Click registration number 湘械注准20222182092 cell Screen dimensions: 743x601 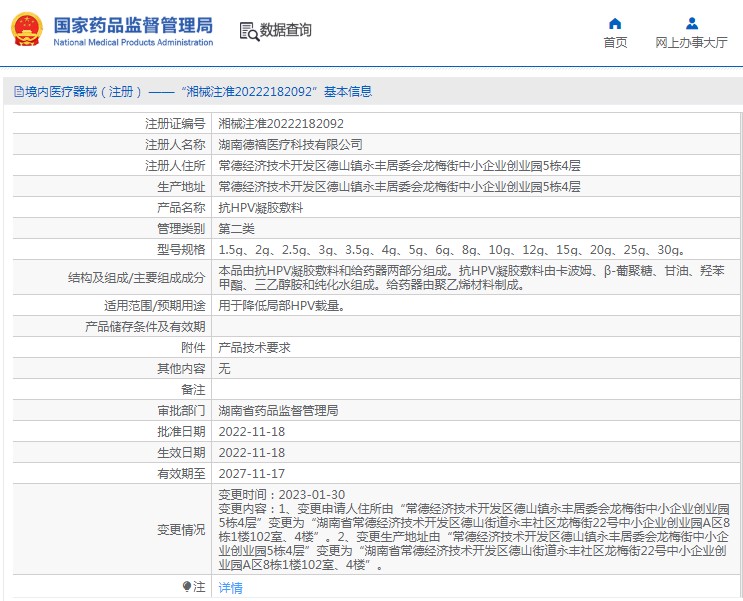[281, 124]
